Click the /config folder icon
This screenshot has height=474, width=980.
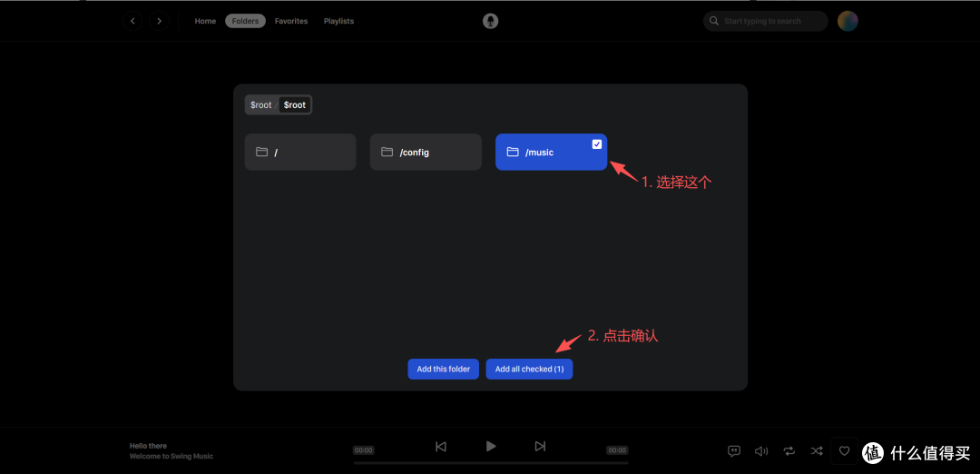(x=387, y=152)
